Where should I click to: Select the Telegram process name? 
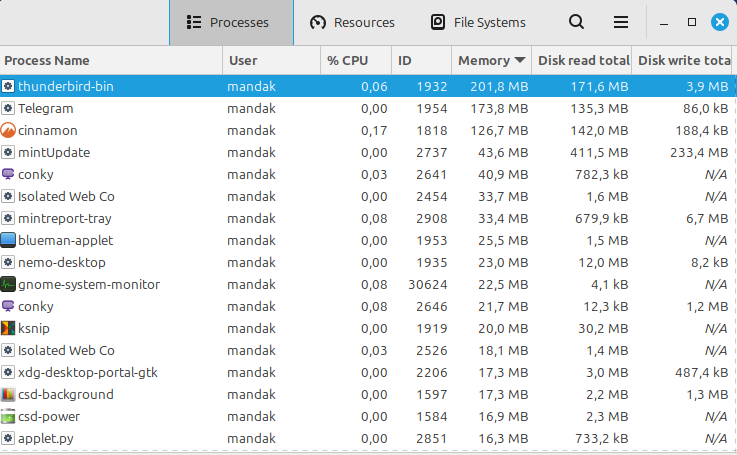point(46,109)
